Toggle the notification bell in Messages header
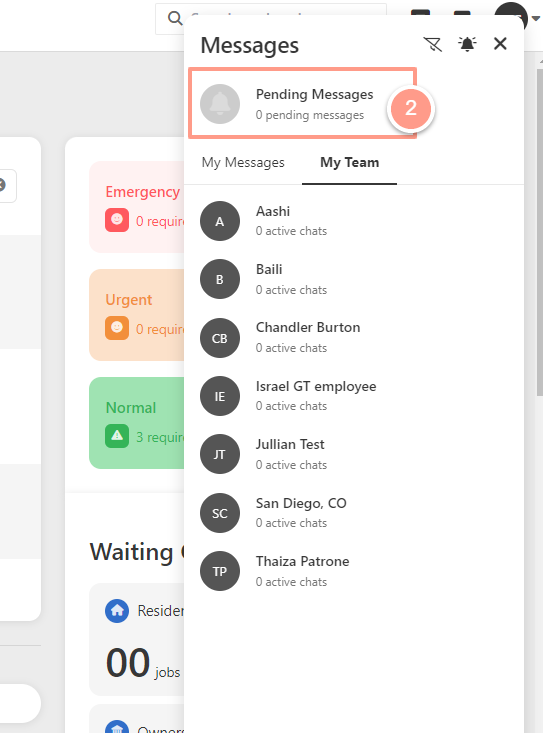543x733 pixels. pyautogui.click(x=467, y=44)
